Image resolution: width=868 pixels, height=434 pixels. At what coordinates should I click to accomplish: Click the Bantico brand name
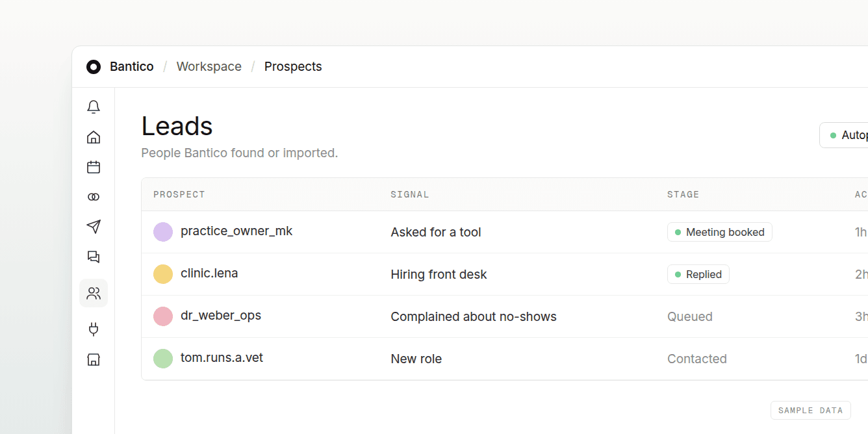(132, 66)
